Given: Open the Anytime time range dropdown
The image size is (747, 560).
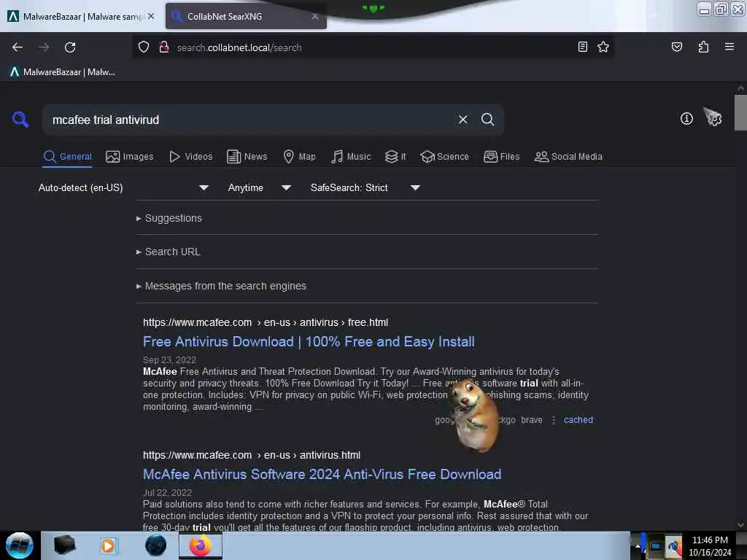Looking at the screenshot, I should click(259, 187).
